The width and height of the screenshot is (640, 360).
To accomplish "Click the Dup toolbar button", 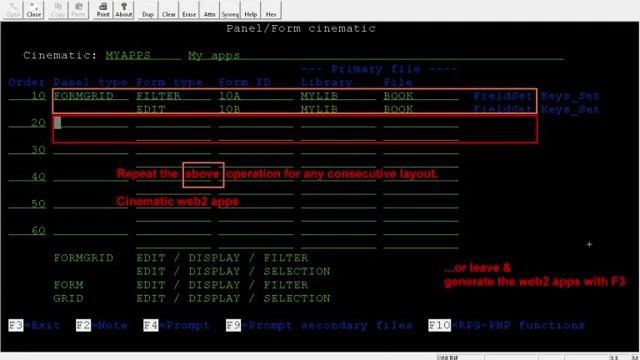I will tap(148, 10).
